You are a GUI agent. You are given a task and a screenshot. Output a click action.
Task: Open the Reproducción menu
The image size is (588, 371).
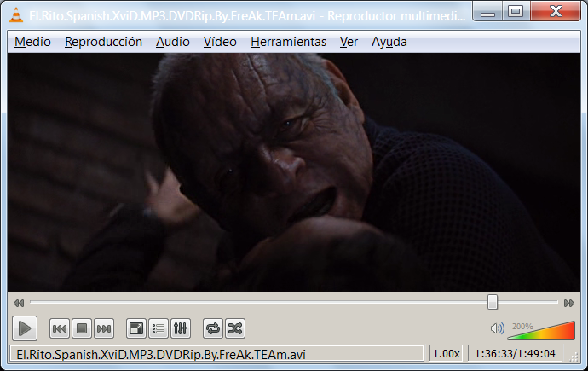[x=103, y=42]
